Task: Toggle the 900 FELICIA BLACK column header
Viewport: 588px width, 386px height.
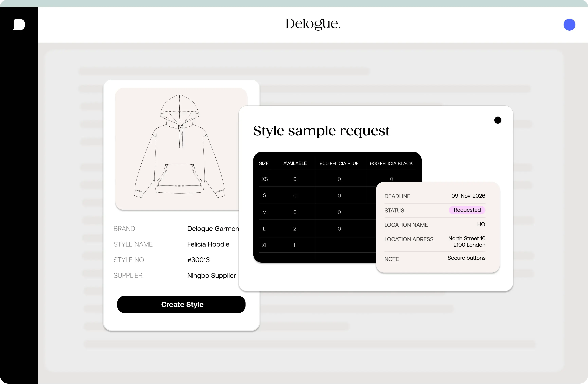Action: click(391, 163)
